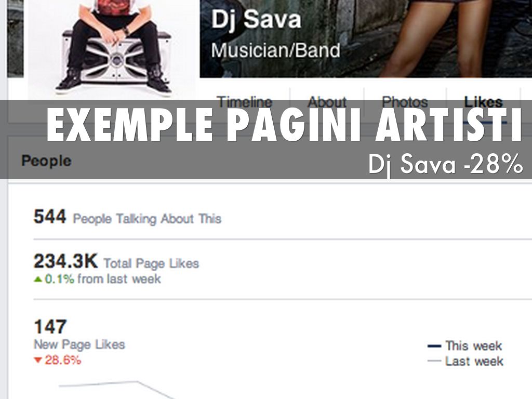This screenshot has height=399, width=532.
Task: Open the Photos tab
Action: click(405, 102)
